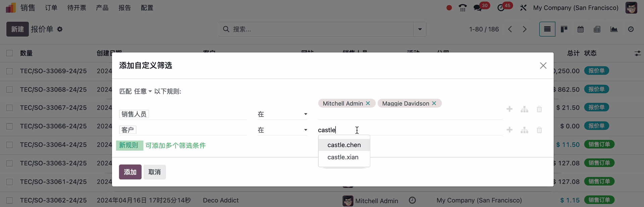This screenshot has height=207, width=644.
Task: Open the calendar view
Action: coord(581,29)
